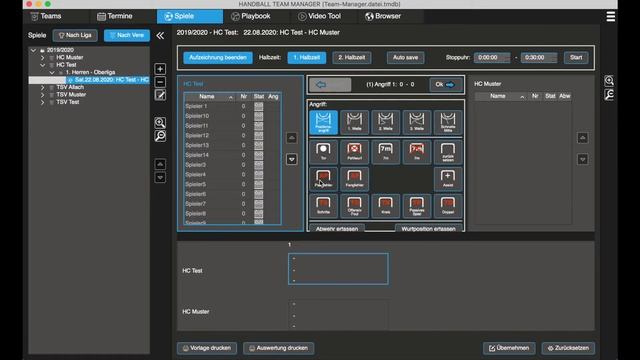This screenshot has width=640, height=360.
Task: Record a scored 7m penalty
Action: coord(385,151)
